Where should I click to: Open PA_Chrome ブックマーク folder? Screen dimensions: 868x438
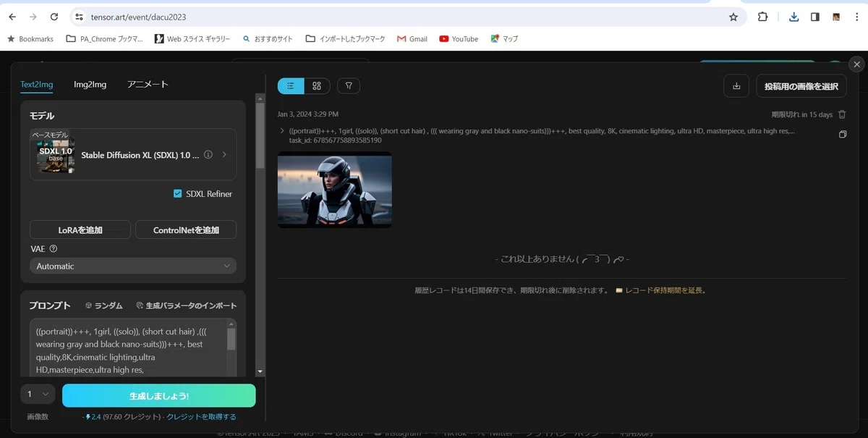(104, 39)
